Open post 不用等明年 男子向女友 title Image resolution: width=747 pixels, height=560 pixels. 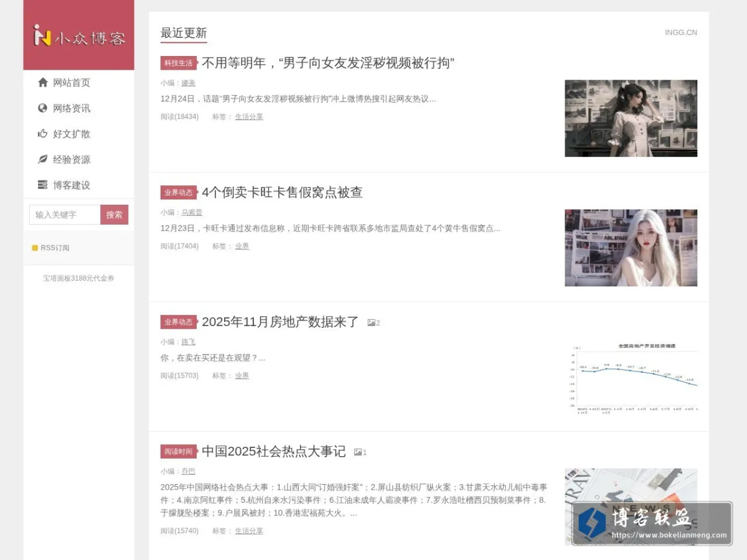coord(328,63)
